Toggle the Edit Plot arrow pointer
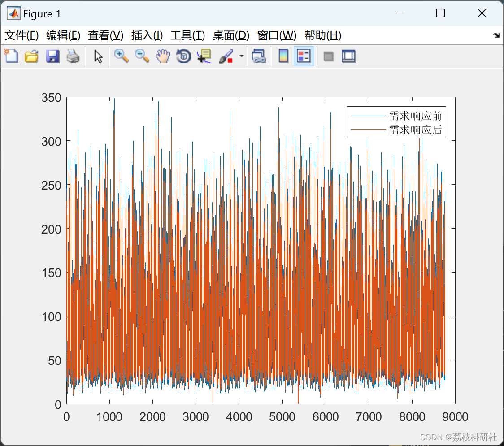This screenshot has width=504, height=446. [x=98, y=56]
